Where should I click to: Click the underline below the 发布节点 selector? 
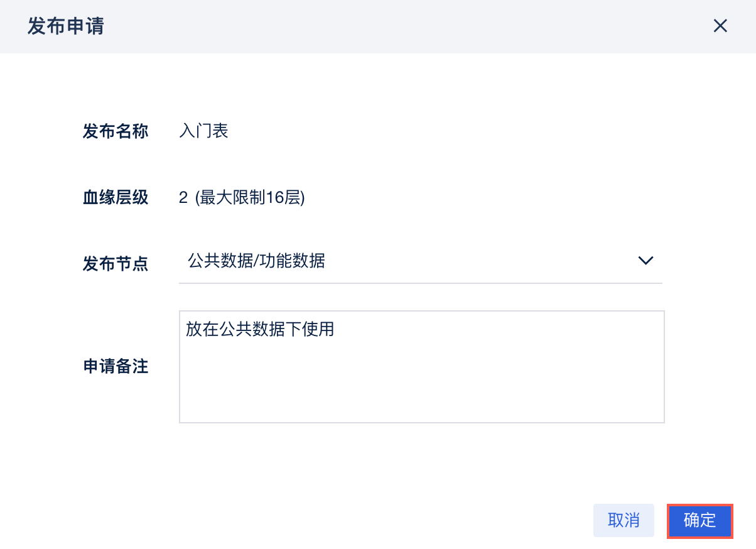click(420, 283)
